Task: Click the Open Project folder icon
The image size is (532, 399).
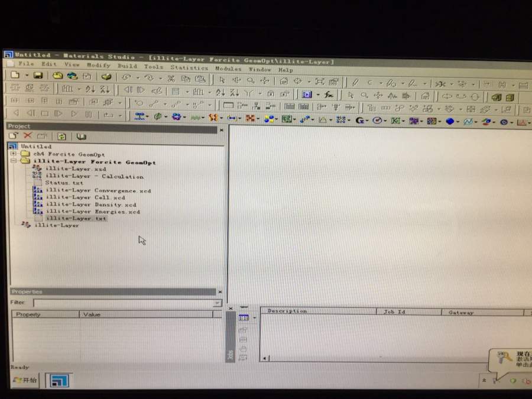Action: pyautogui.click(x=57, y=76)
